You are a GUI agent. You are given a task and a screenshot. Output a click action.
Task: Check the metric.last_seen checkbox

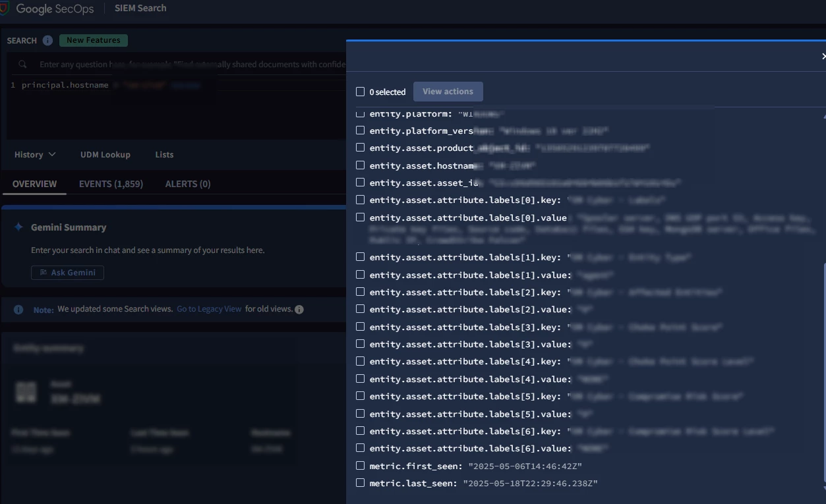point(360,483)
